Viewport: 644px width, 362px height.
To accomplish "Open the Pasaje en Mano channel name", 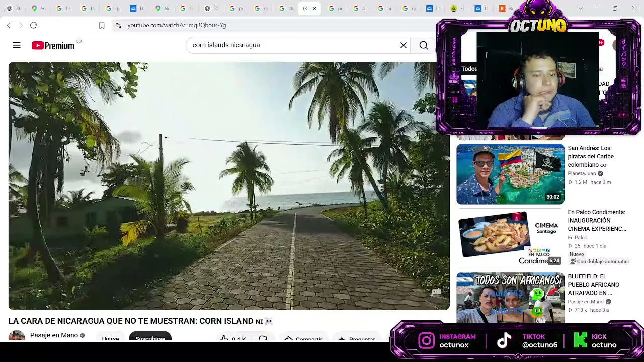I will [54, 335].
